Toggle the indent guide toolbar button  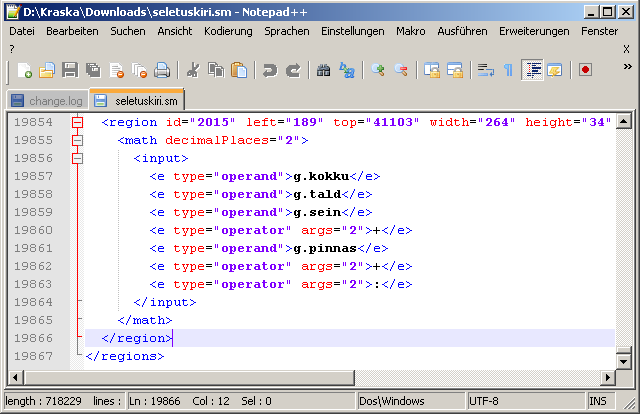532,70
